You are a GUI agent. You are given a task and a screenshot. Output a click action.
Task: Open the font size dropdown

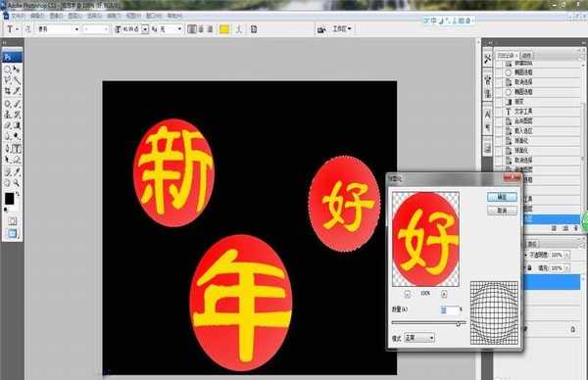tap(145, 29)
